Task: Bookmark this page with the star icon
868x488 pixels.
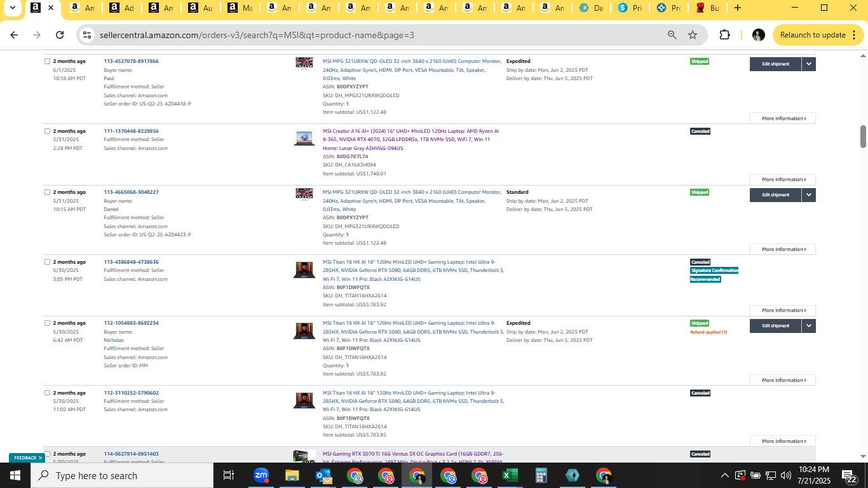Action: click(x=693, y=35)
